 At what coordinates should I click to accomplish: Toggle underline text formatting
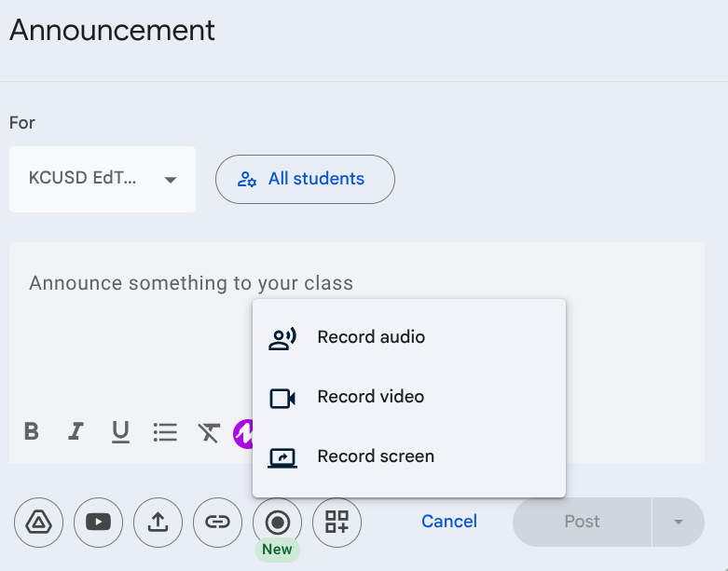120,432
